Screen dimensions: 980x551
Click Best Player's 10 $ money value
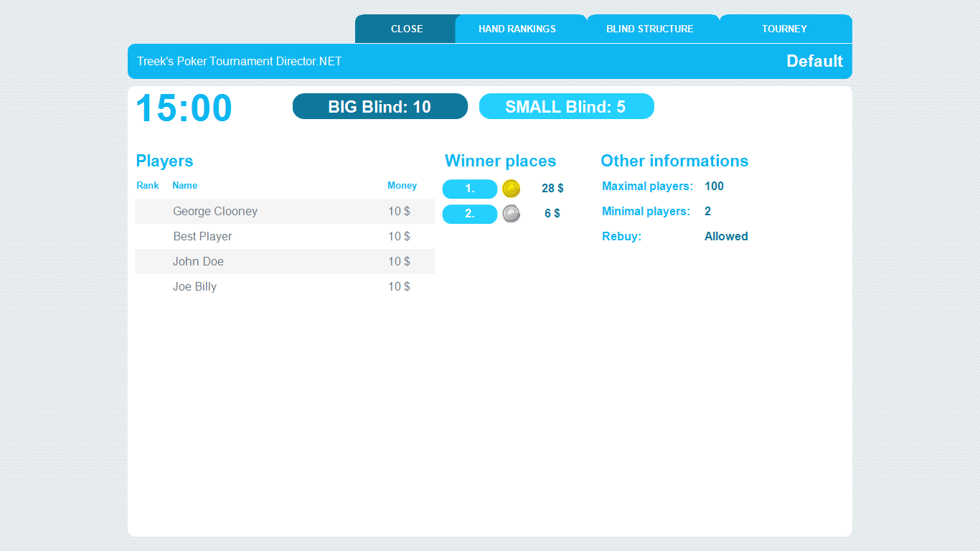(x=399, y=236)
